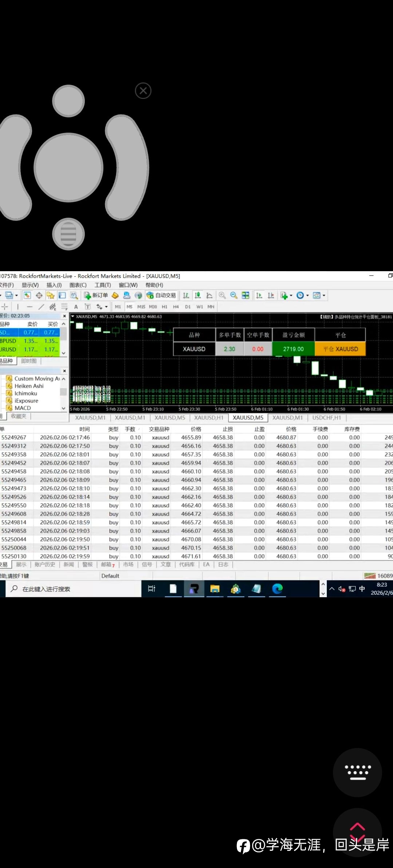Toggle the AutoTrading (自动交易) button
Image resolution: width=393 pixels, height=868 pixels.
[x=161, y=296]
